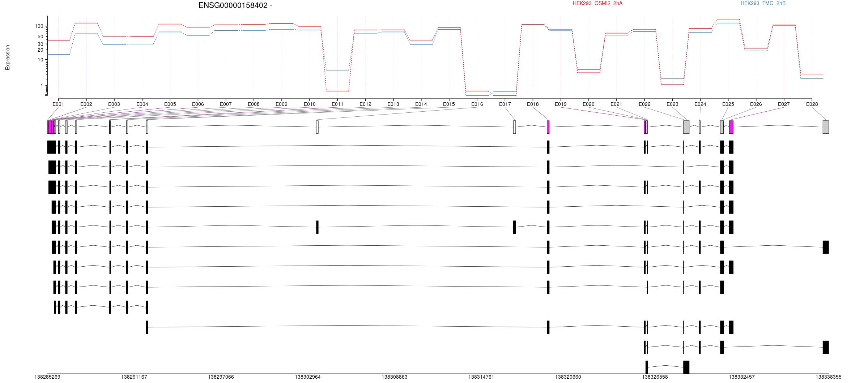The image size is (868, 383).
Task: Select exon label E009
Action: 281,104
